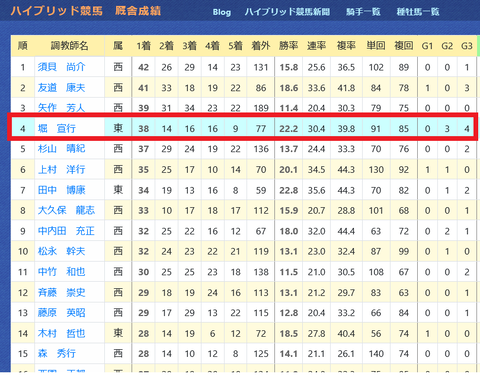
Task: Click the 複回 column header
Action: (x=404, y=46)
